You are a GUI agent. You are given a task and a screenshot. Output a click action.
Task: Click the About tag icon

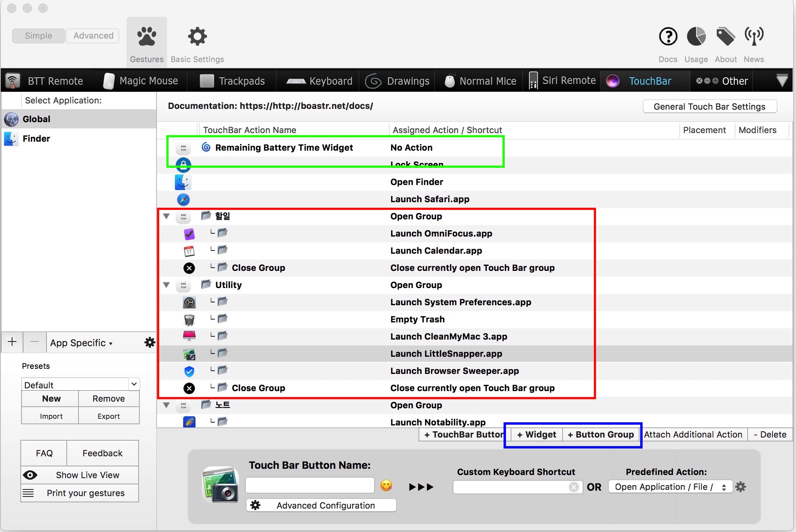click(x=725, y=37)
